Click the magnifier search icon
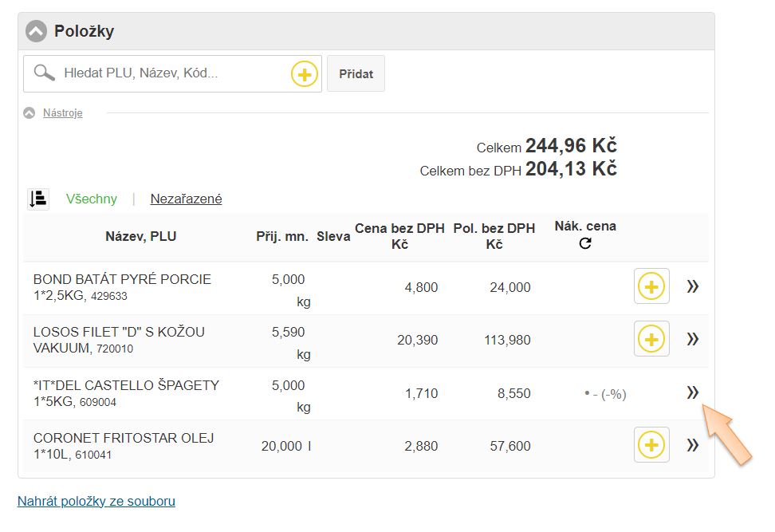Image resolution: width=775 pixels, height=532 pixels. (45, 73)
